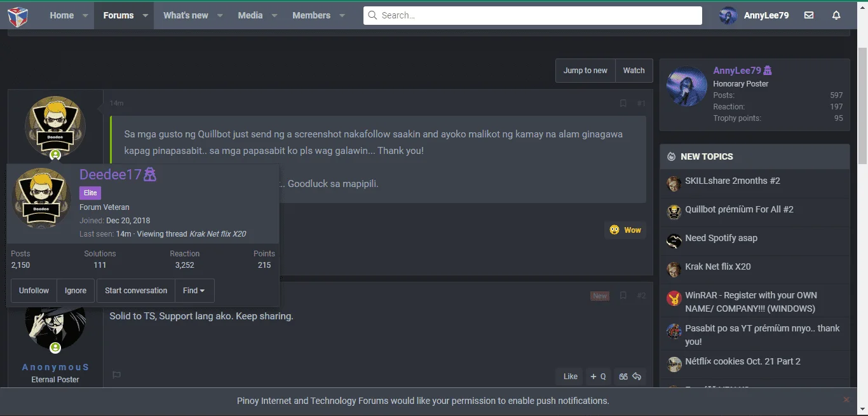
Task: Click the flame icon in the NEW TOPICS header
Action: click(672, 156)
